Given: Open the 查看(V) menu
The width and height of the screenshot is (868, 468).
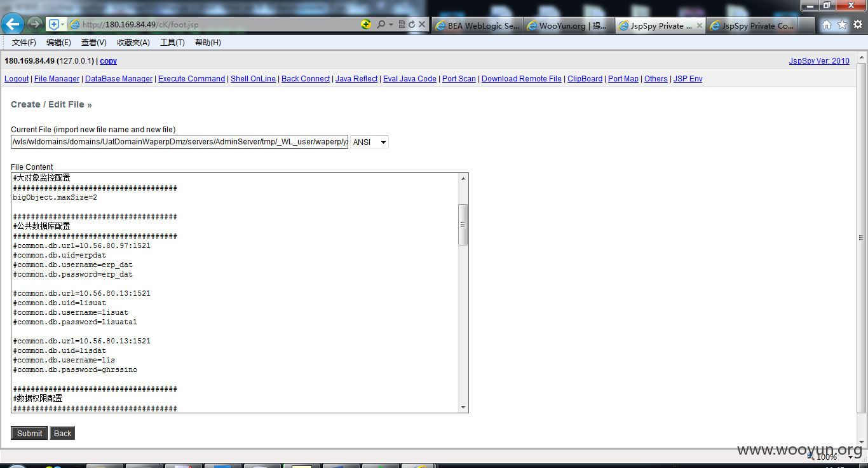Looking at the screenshot, I should 94,43.
